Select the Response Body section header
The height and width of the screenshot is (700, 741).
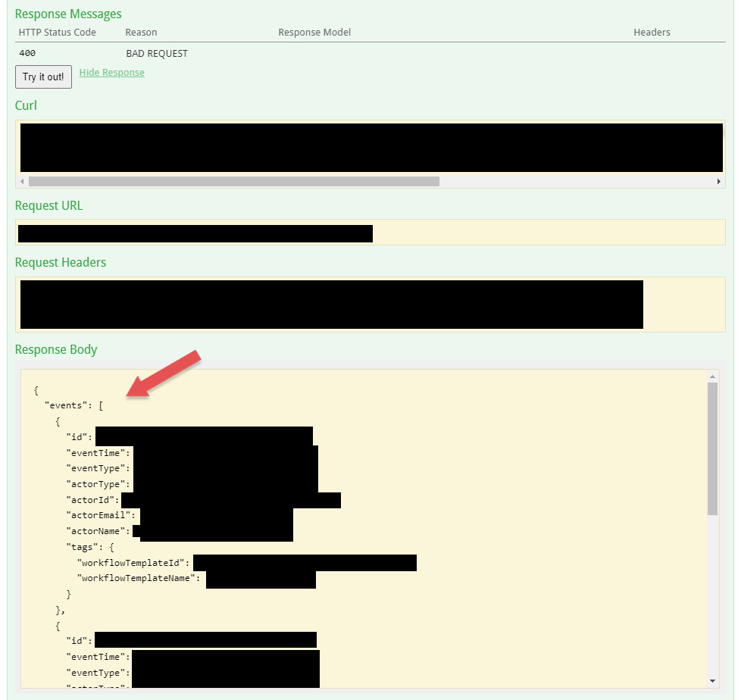tap(56, 349)
